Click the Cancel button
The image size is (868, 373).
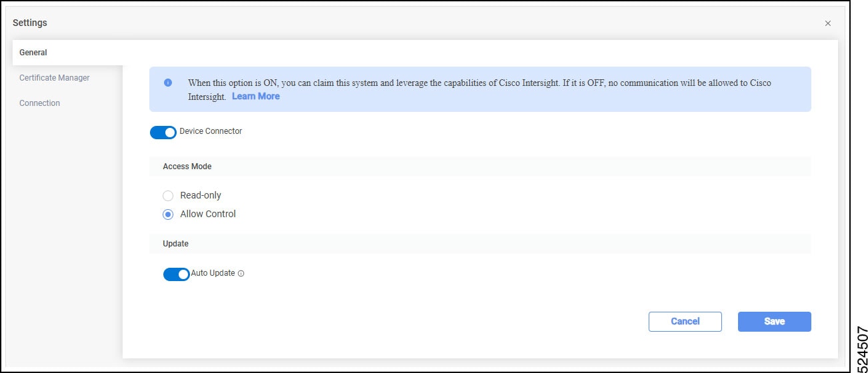[x=685, y=322]
